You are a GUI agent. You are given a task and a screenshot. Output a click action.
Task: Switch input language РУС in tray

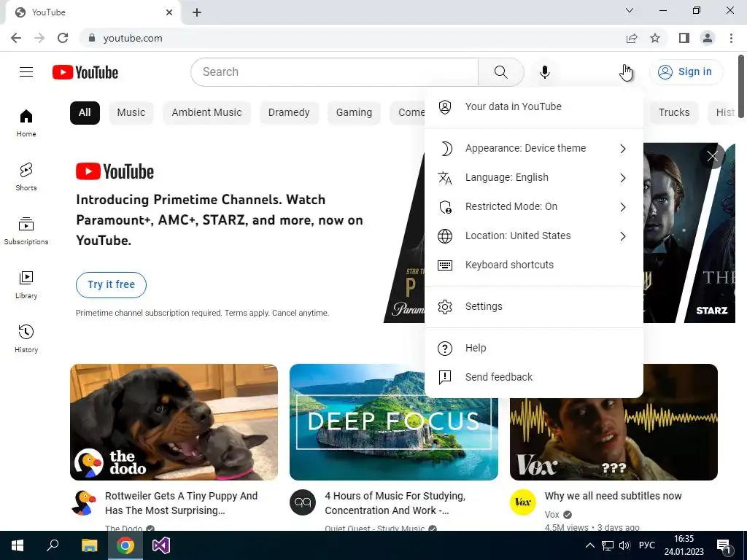[646, 545]
